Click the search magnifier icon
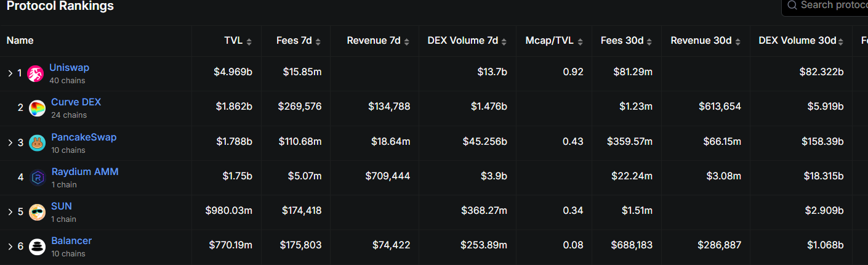Viewport: 868px width, 265px height. [x=792, y=5]
